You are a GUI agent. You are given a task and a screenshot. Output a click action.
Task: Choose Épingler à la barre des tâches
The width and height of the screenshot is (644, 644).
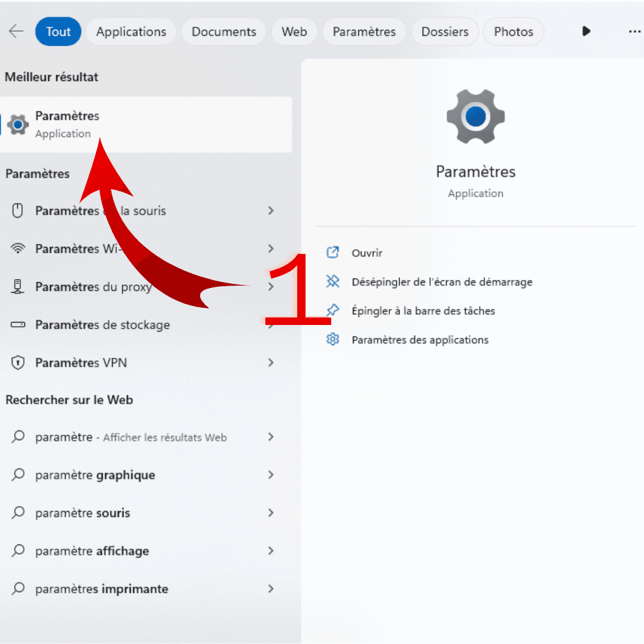423,311
